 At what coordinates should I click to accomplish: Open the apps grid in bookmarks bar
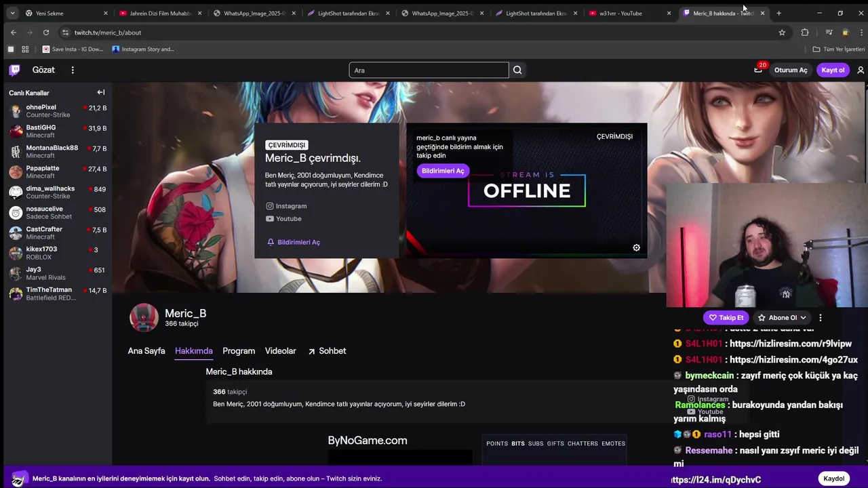coord(25,49)
